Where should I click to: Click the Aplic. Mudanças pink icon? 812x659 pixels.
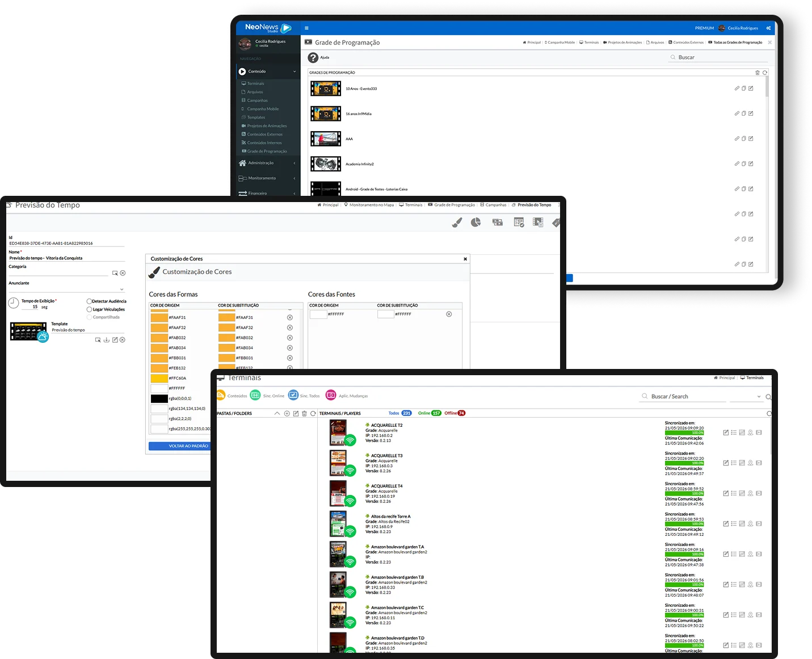pyautogui.click(x=331, y=395)
